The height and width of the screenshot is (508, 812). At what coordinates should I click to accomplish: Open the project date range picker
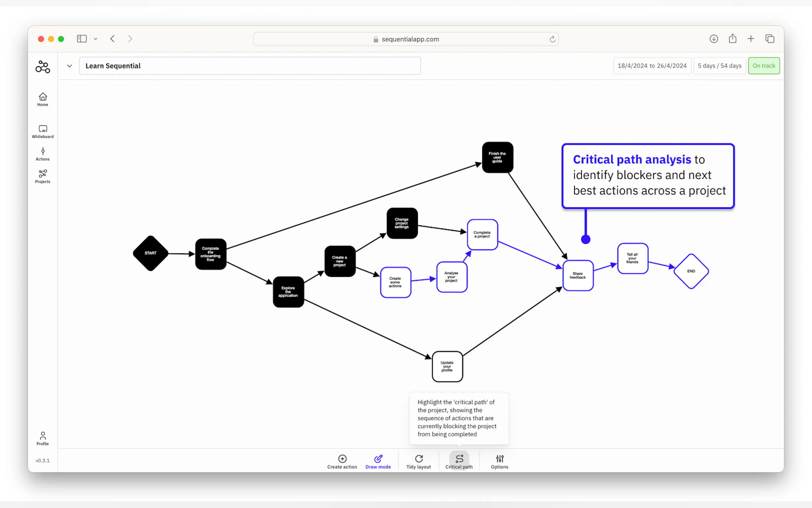[652, 66]
